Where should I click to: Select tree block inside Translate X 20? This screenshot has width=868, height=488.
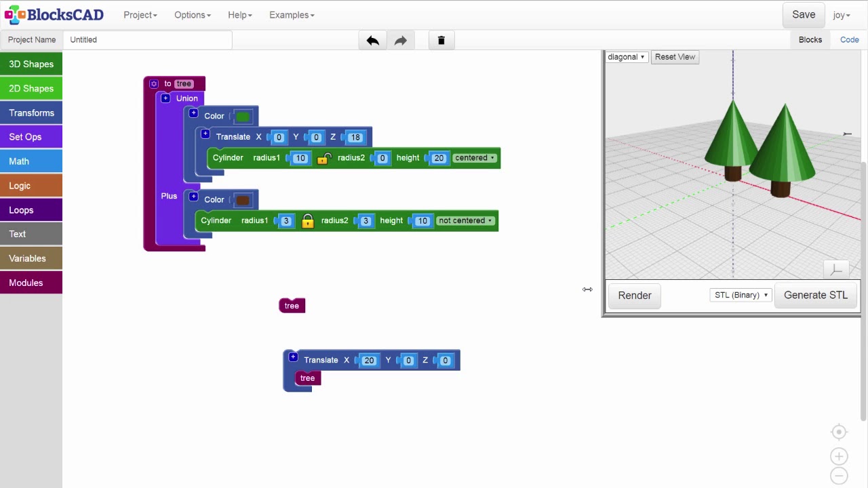point(308,378)
